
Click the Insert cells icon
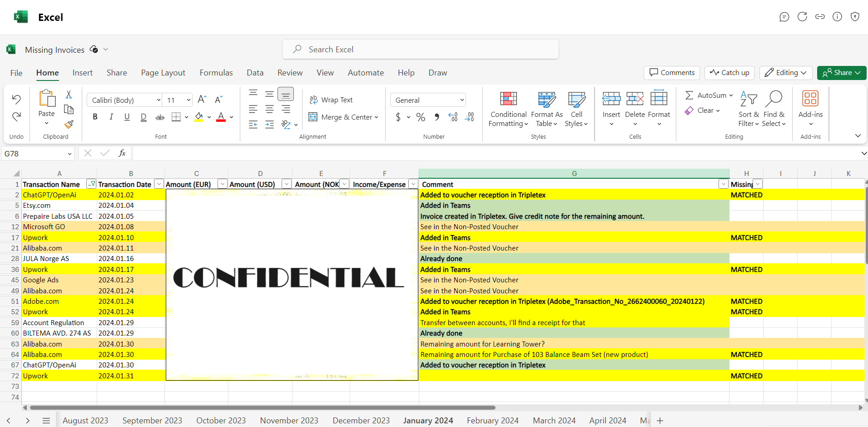pyautogui.click(x=611, y=98)
